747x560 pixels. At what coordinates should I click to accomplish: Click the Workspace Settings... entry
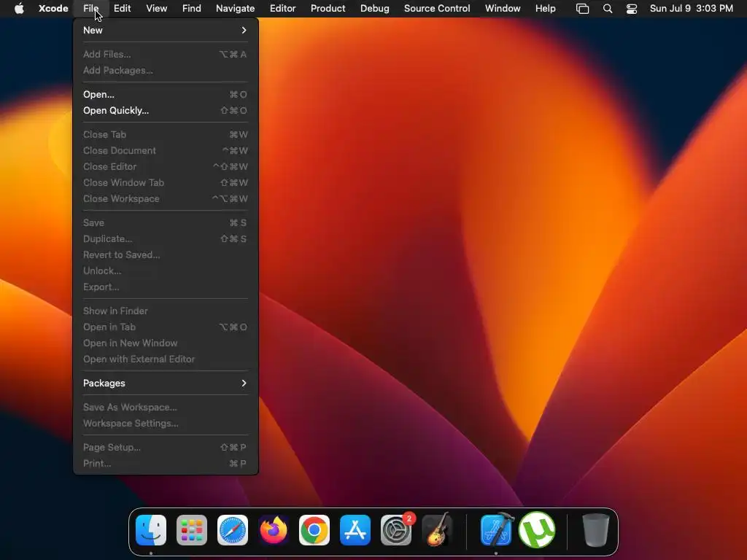click(x=166, y=424)
